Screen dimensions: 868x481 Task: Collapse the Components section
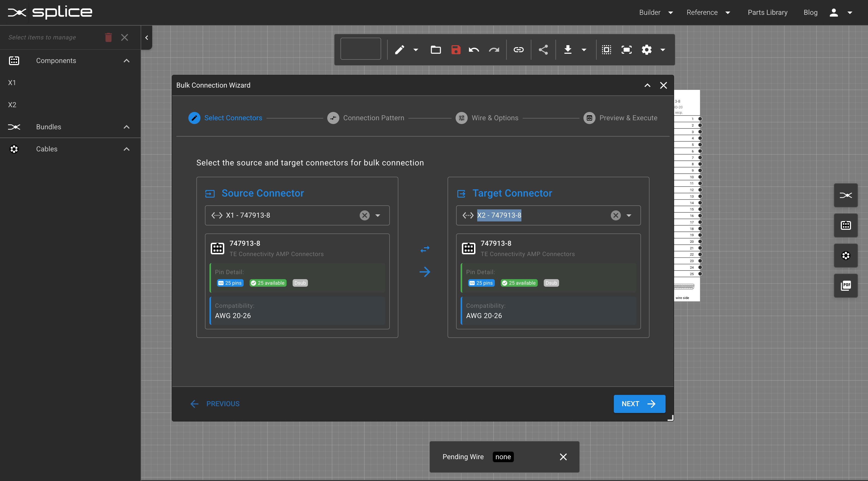[126, 61]
